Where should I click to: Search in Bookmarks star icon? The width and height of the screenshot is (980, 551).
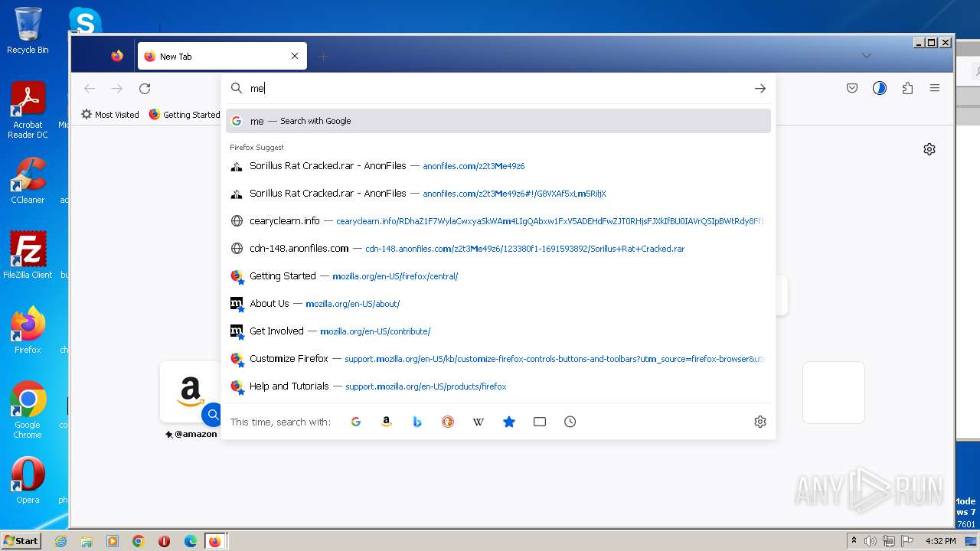509,422
